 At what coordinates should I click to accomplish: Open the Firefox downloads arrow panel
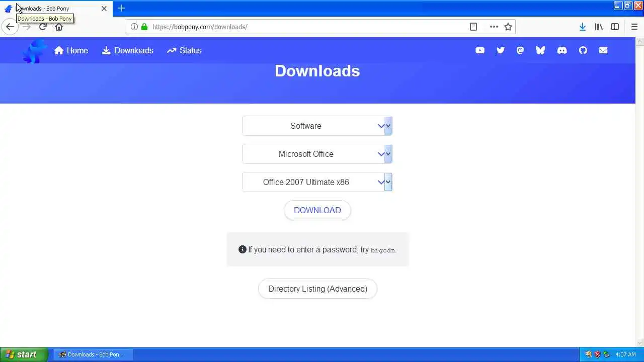(582, 27)
